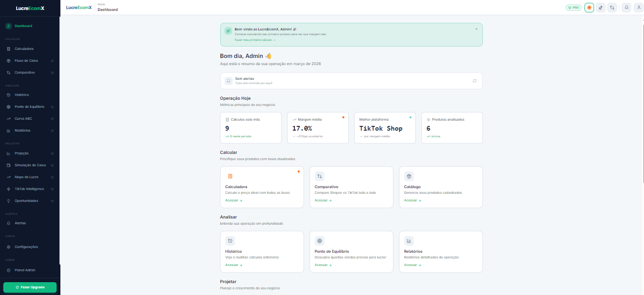Click Acessar on Ponto de Equilíbrio card
This screenshot has width=644, height=295.
point(323,265)
